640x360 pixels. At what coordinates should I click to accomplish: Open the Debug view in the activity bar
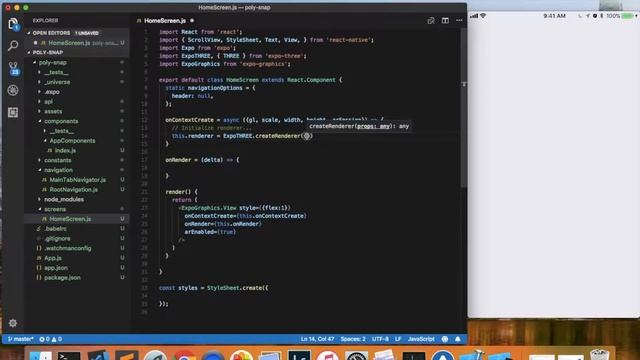tap(13, 90)
